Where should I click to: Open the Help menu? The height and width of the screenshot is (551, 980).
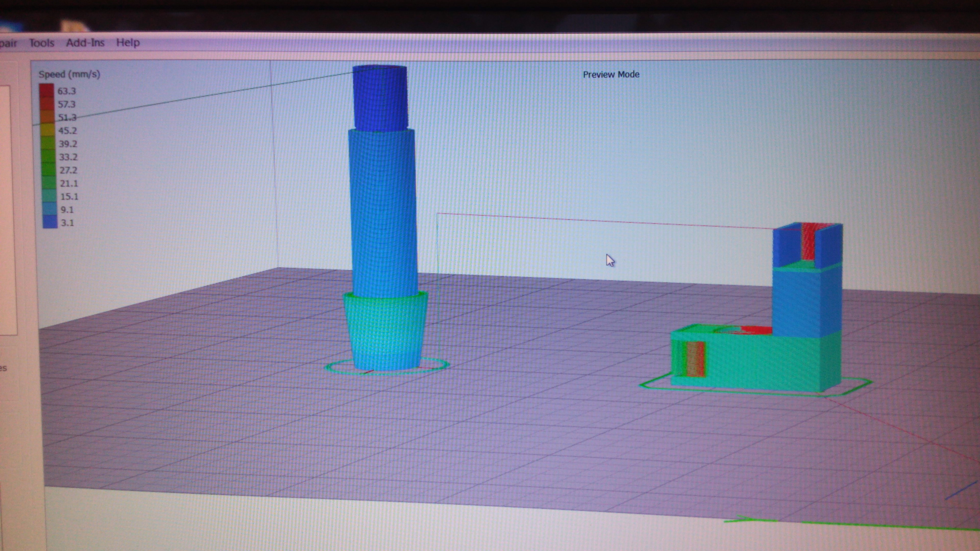click(x=128, y=43)
